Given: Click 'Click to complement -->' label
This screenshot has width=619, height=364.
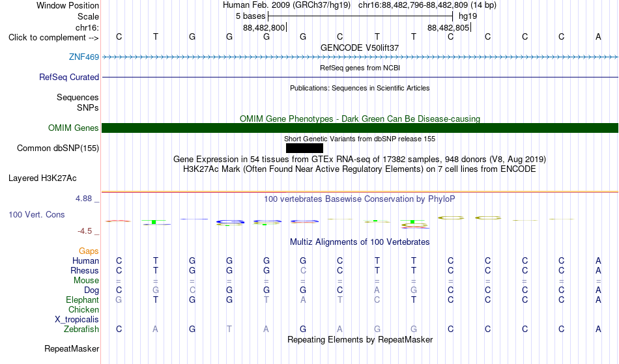Looking at the screenshot, I should coord(53,38).
